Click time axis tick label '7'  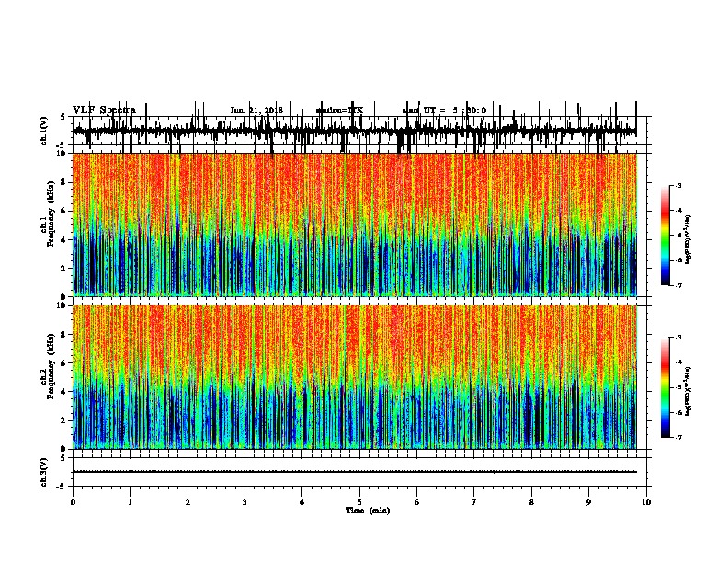pos(474,502)
